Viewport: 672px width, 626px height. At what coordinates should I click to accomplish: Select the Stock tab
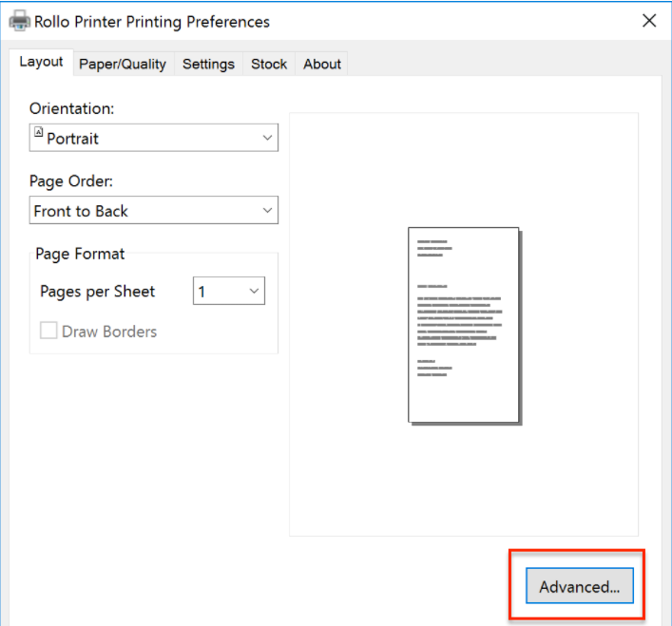pos(269,65)
